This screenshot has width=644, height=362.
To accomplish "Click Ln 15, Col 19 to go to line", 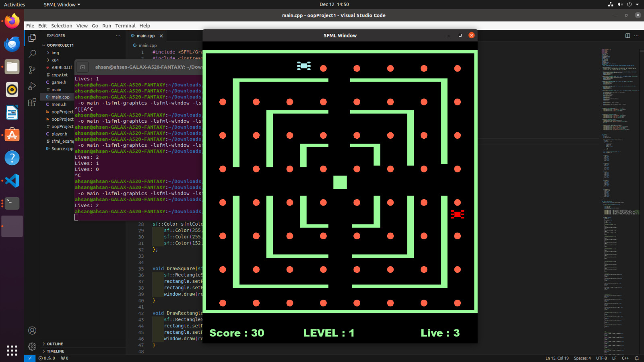I will point(557,358).
